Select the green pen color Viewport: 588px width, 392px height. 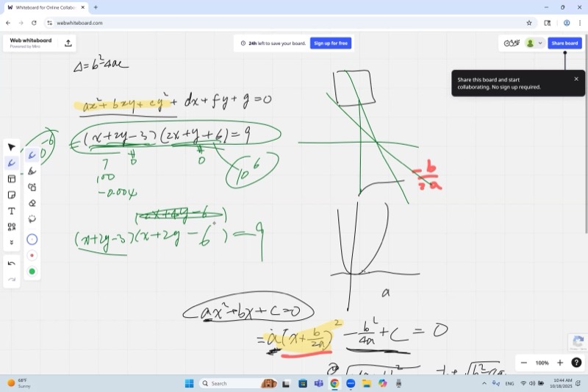pos(32,271)
